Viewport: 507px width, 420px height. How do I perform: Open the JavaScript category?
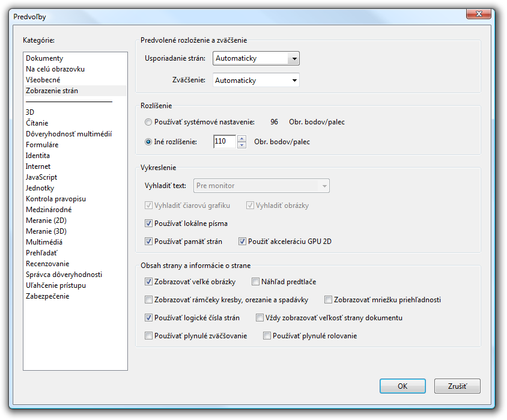pos(41,177)
